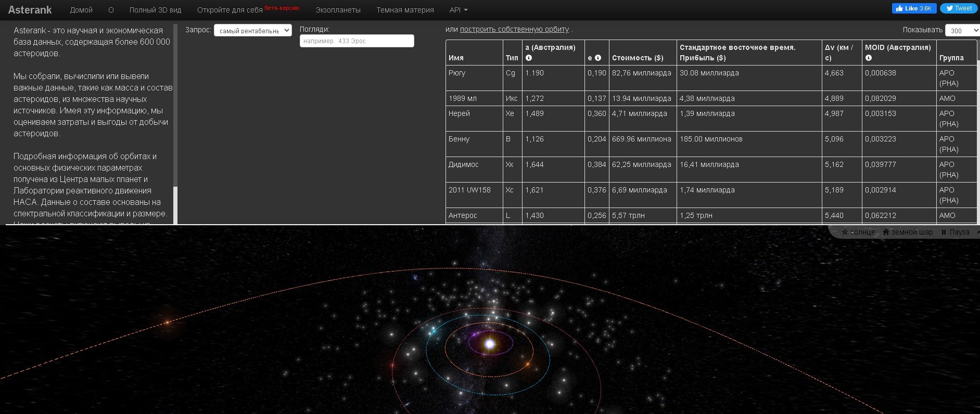Click info icon under the MOID column header
This screenshot has width=980, height=414.
(x=869, y=58)
